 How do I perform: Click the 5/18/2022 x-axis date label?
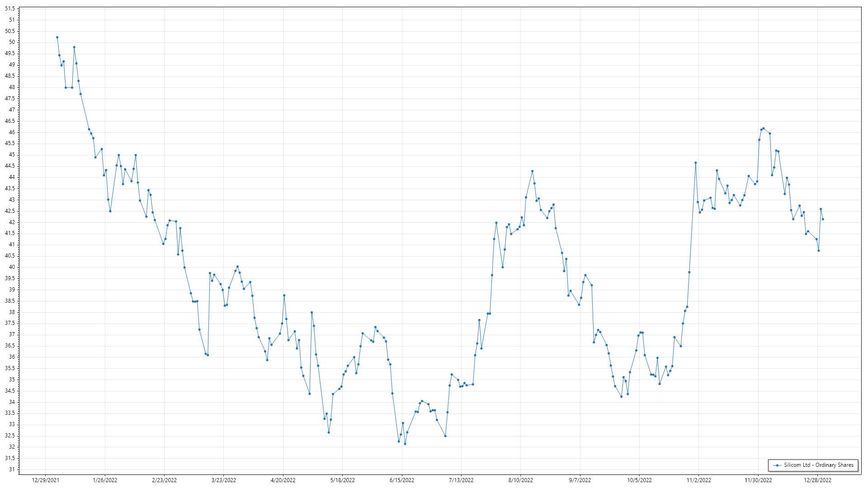pyautogui.click(x=342, y=480)
